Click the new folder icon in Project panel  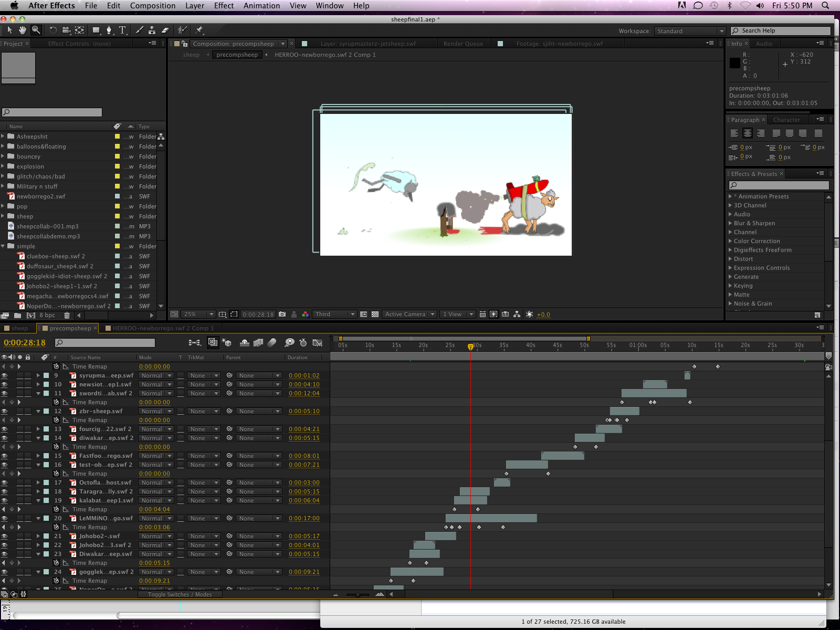(17, 316)
